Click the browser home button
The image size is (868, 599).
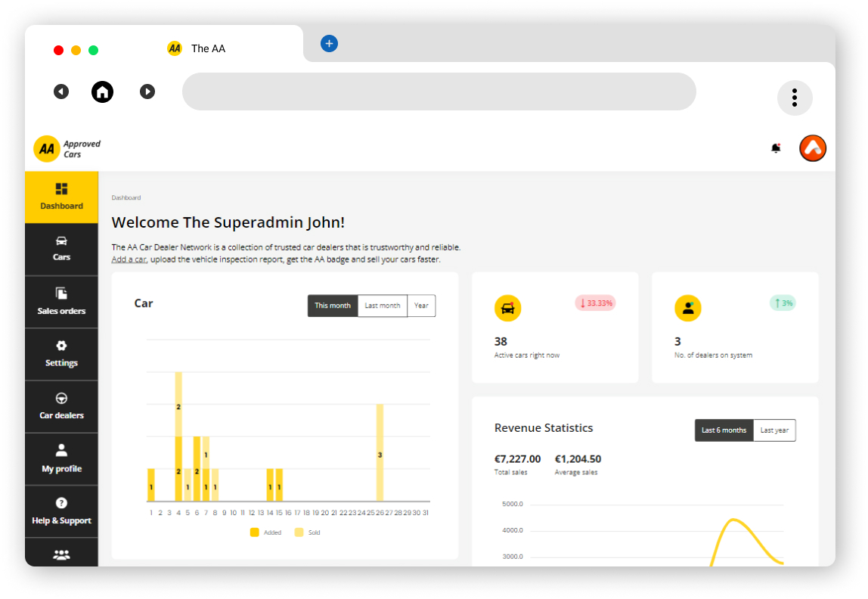click(102, 92)
